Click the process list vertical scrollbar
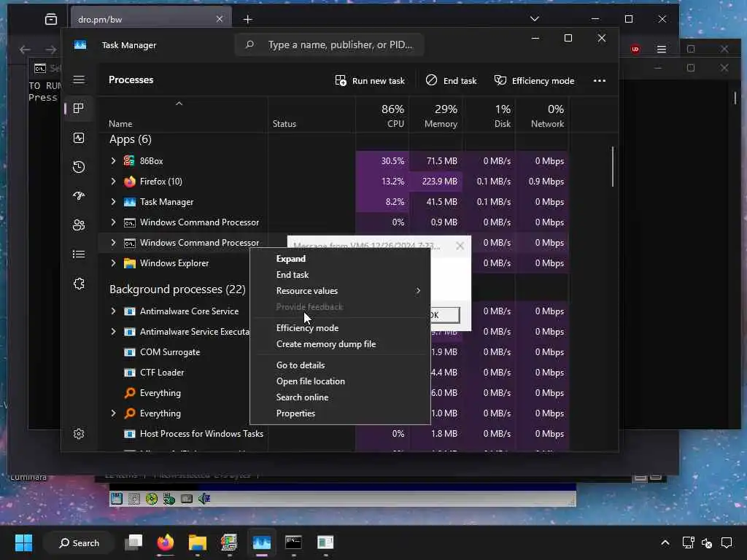Viewport: 747px width, 560px height. (613, 167)
